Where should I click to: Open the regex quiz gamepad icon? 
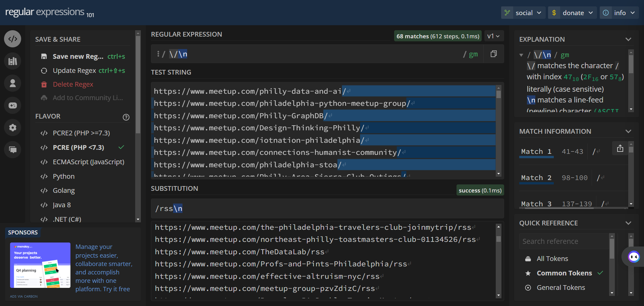tap(13, 105)
